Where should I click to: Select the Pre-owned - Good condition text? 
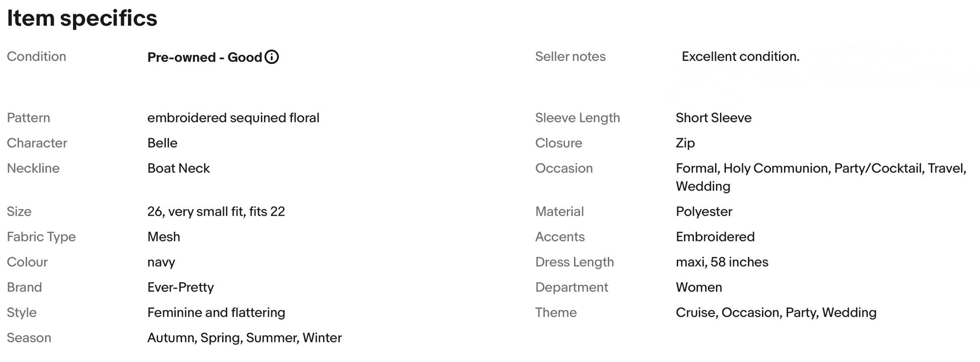pyautogui.click(x=204, y=57)
